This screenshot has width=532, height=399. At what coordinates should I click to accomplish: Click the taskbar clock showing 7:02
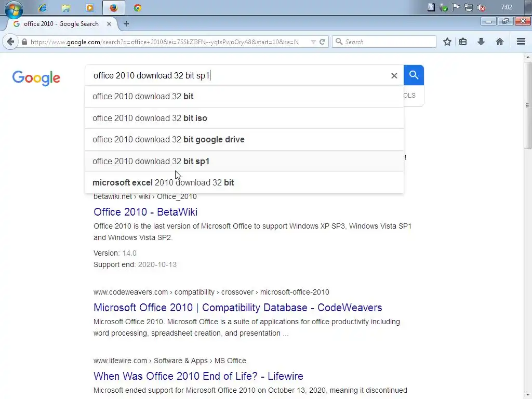click(507, 7)
